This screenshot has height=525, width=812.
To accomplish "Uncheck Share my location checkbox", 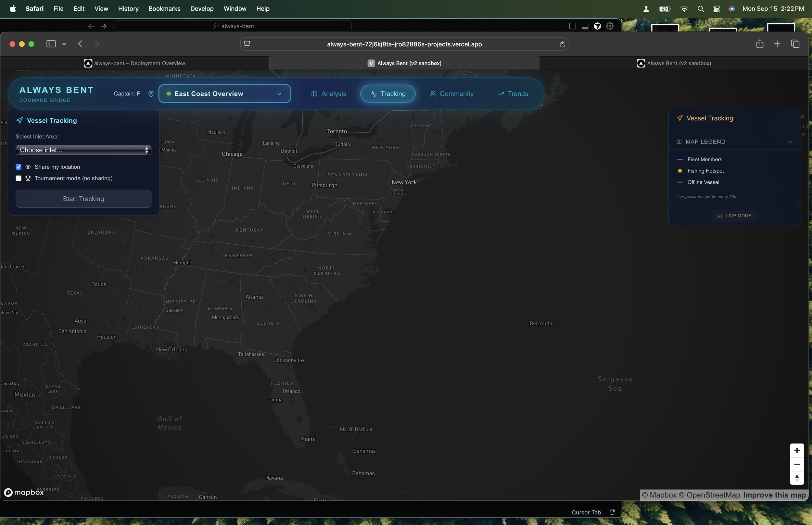I will [19, 167].
